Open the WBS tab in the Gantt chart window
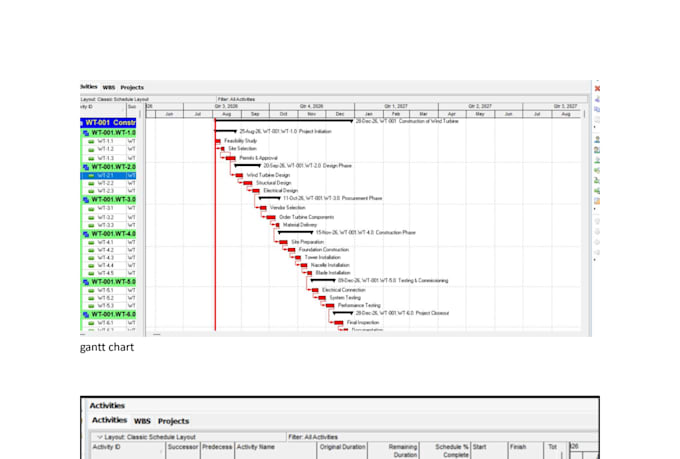Screen dimensions: 680x459 [109, 87]
